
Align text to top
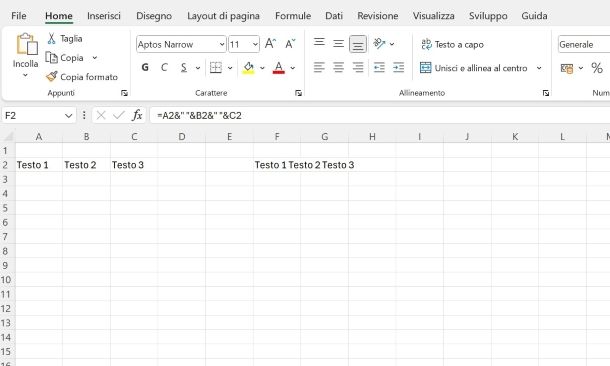(x=319, y=42)
